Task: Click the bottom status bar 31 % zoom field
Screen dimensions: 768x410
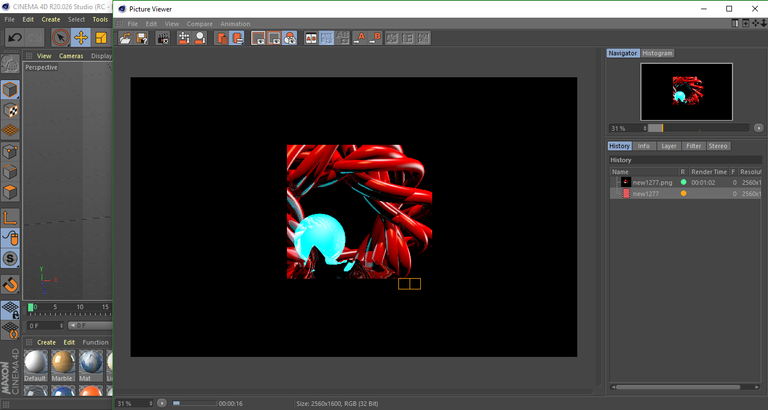Action: point(135,404)
